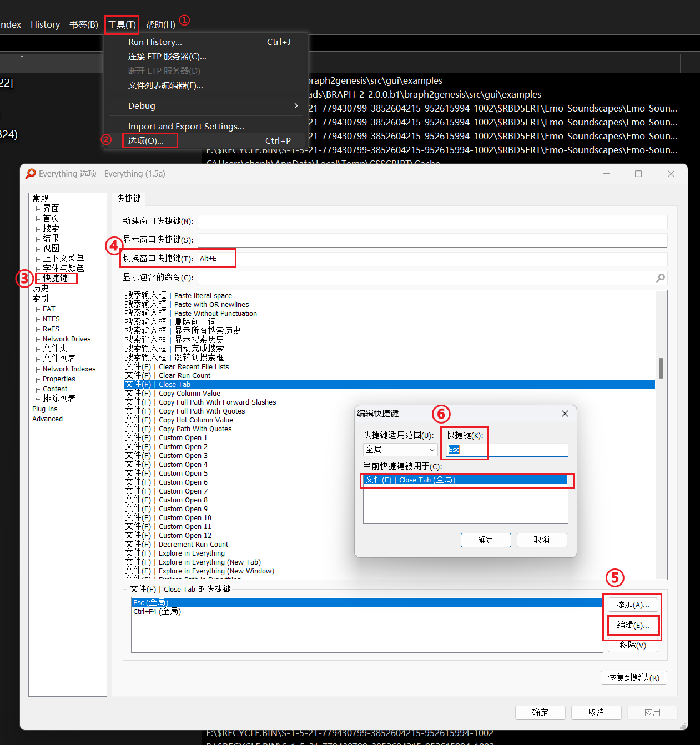700x745 pixels.
Task: Click the search magnifier icon in command filter
Action: (x=661, y=278)
